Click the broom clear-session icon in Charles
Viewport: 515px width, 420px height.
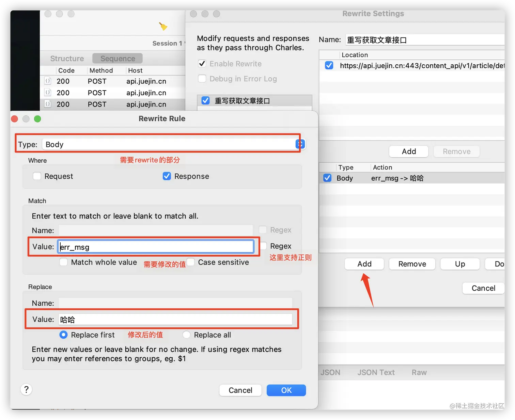(163, 26)
